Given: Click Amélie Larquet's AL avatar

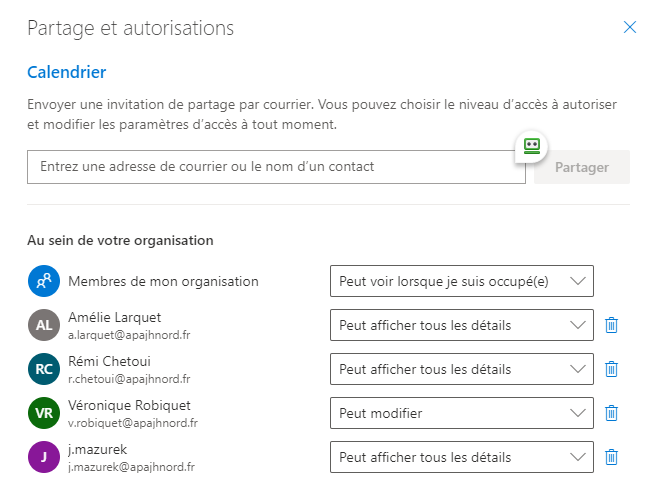Looking at the screenshot, I should [44, 325].
